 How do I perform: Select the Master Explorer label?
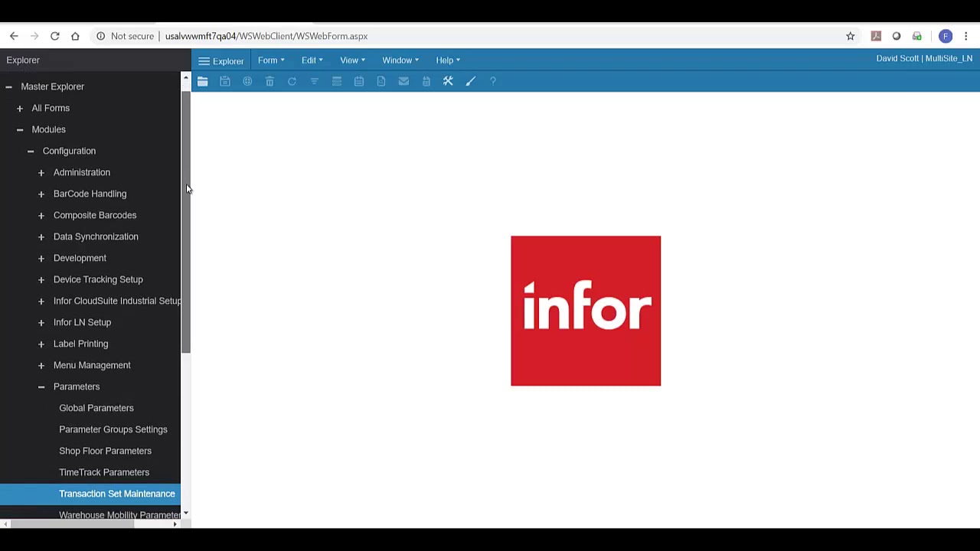pos(53,86)
